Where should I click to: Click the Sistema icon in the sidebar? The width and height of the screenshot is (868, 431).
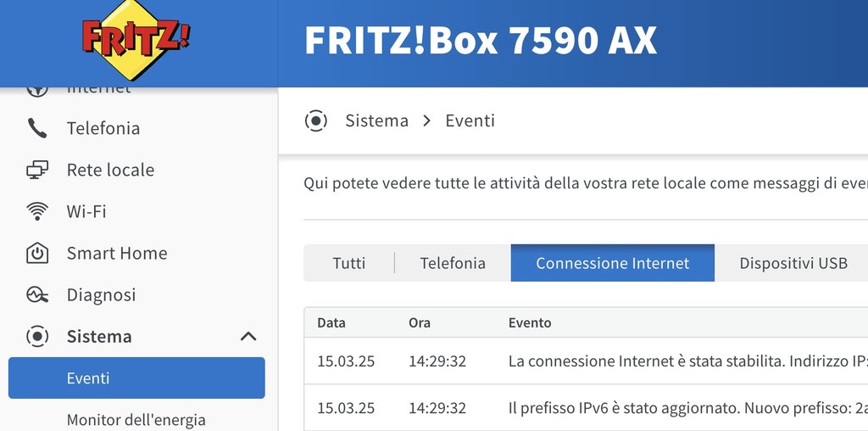click(x=37, y=336)
